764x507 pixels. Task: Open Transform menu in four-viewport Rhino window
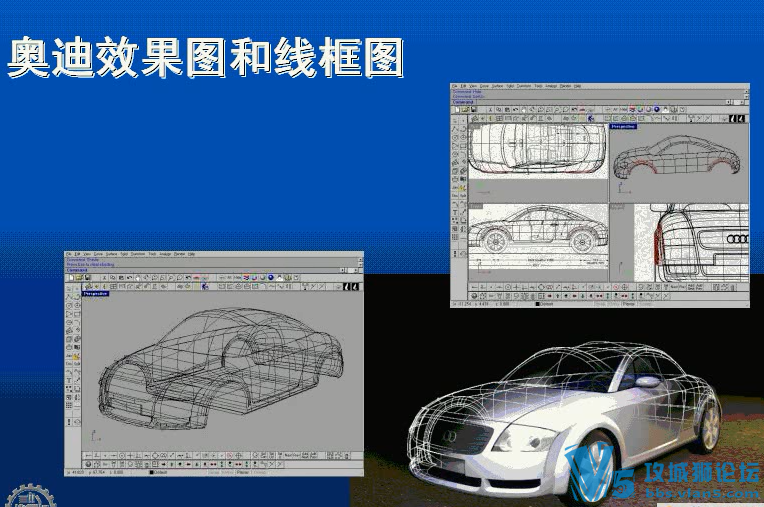(524, 86)
